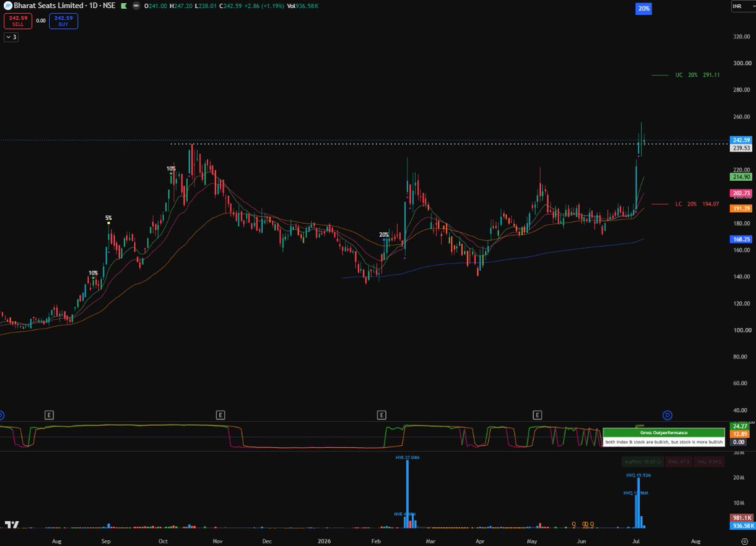This screenshot has height=546, width=756.
Task: Click the orange 191.39 price axis tag
Action: click(740, 208)
